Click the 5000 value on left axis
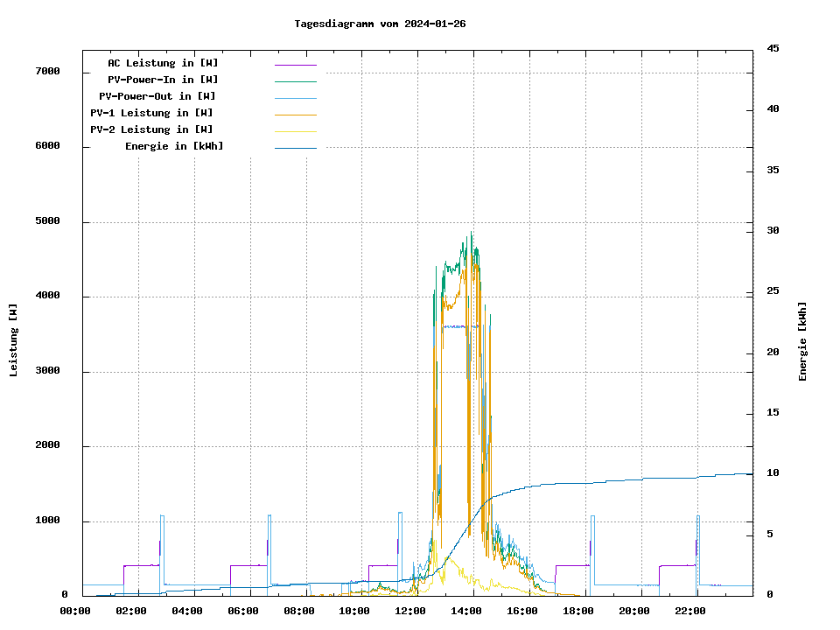This screenshot has width=840, height=630. click(47, 221)
